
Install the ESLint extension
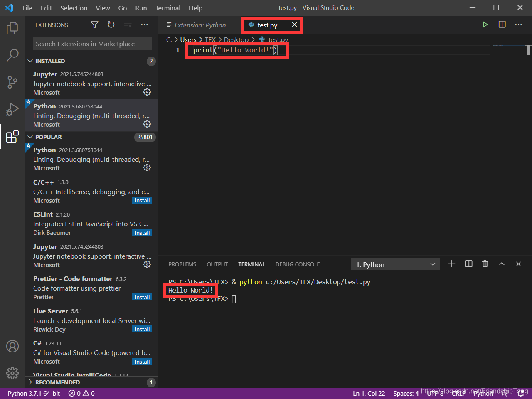click(x=142, y=232)
